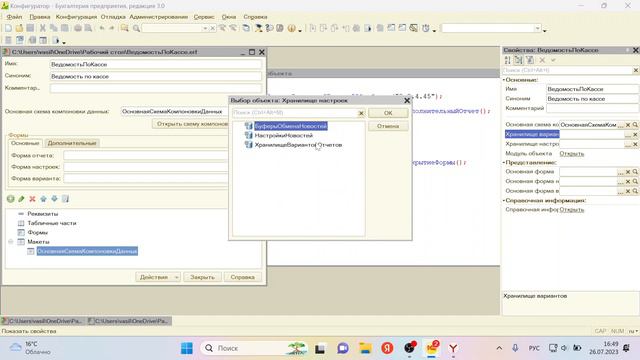Open the Действия button dropdown arrow
This screenshot has height=360, width=640.
tap(176, 277)
